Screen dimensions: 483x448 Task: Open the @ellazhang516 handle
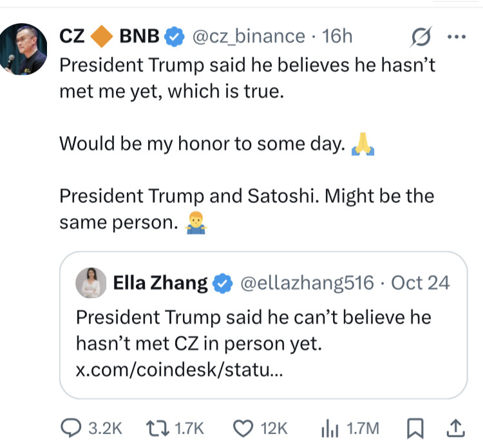307,282
